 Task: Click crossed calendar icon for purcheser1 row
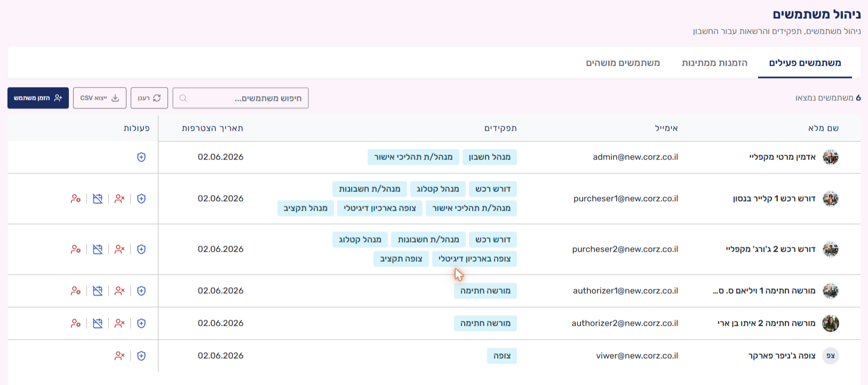coord(98,199)
